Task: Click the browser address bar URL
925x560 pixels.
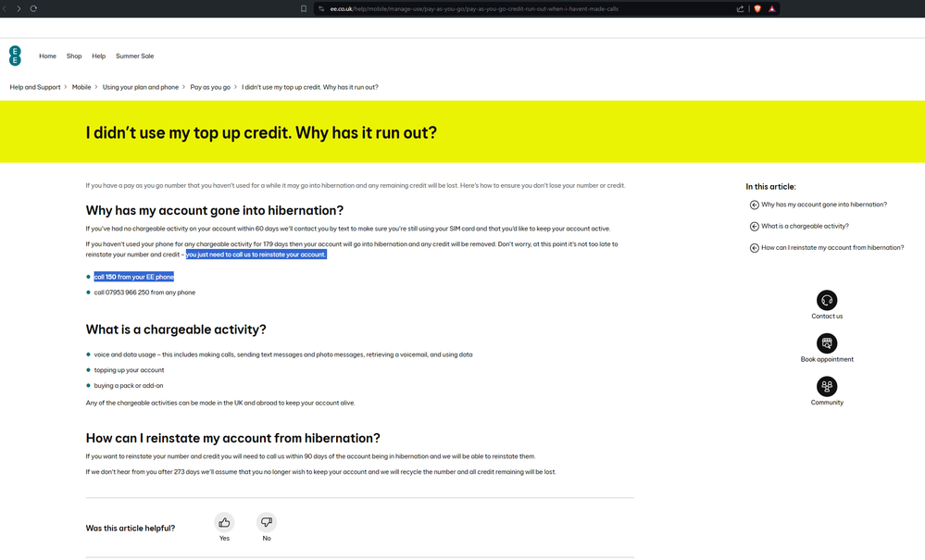Action: 474,9
